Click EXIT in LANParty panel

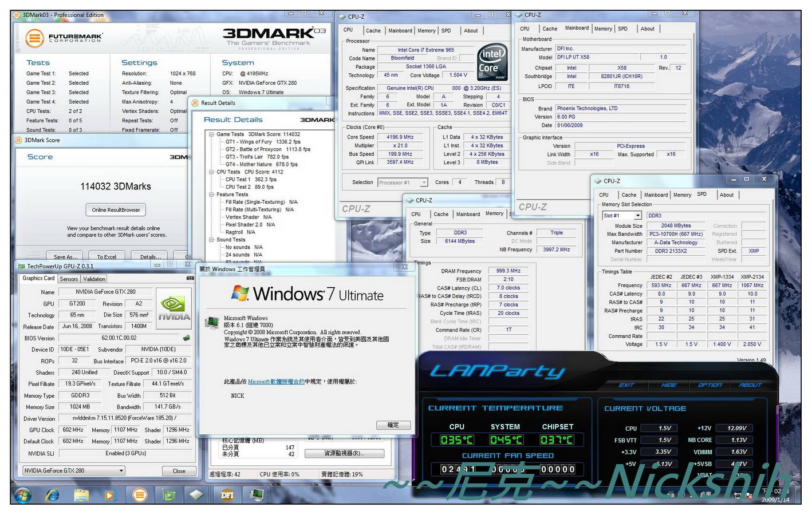tap(626, 385)
